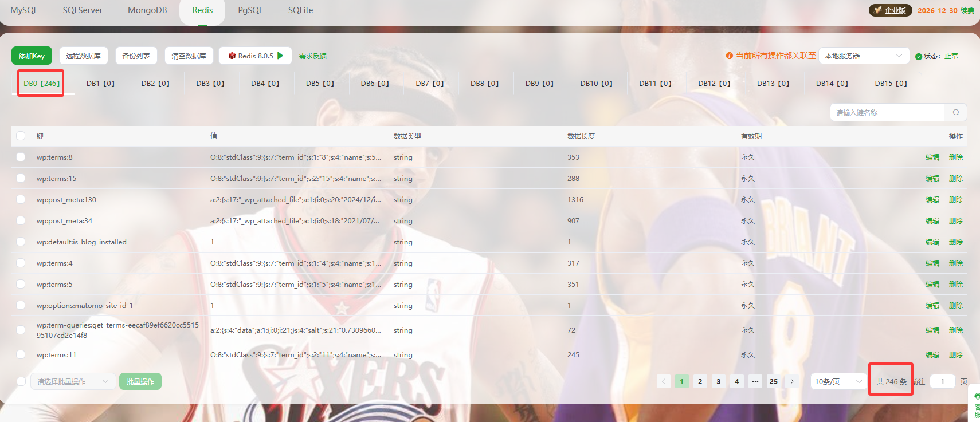The height and width of the screenshot is (422, 980).
Task: Click the orange warning info icon
Action: pos(729,56)
